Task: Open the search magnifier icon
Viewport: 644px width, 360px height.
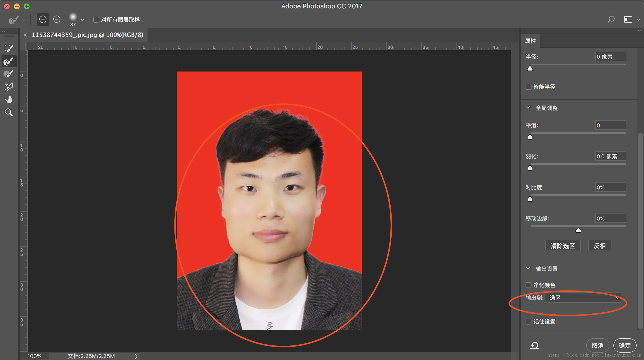Action: [611, 19]
